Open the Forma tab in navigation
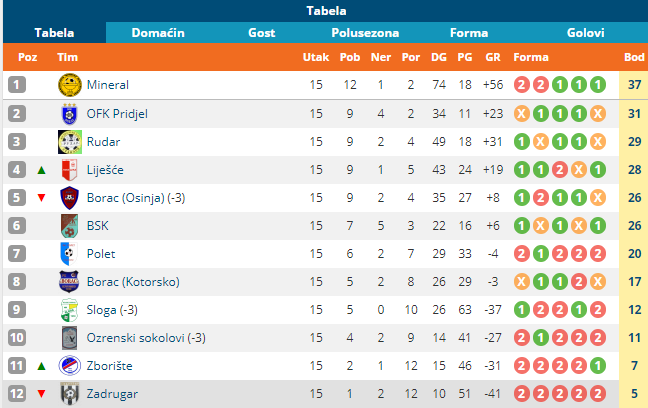Viewport: 648px width, 408px height. (x=469, y=33)
